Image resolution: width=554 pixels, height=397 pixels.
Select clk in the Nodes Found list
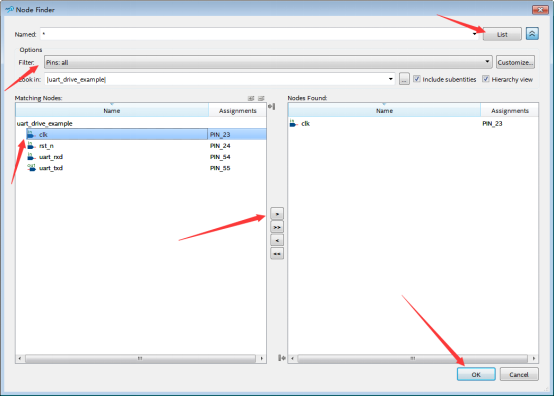tap(305, 123)
